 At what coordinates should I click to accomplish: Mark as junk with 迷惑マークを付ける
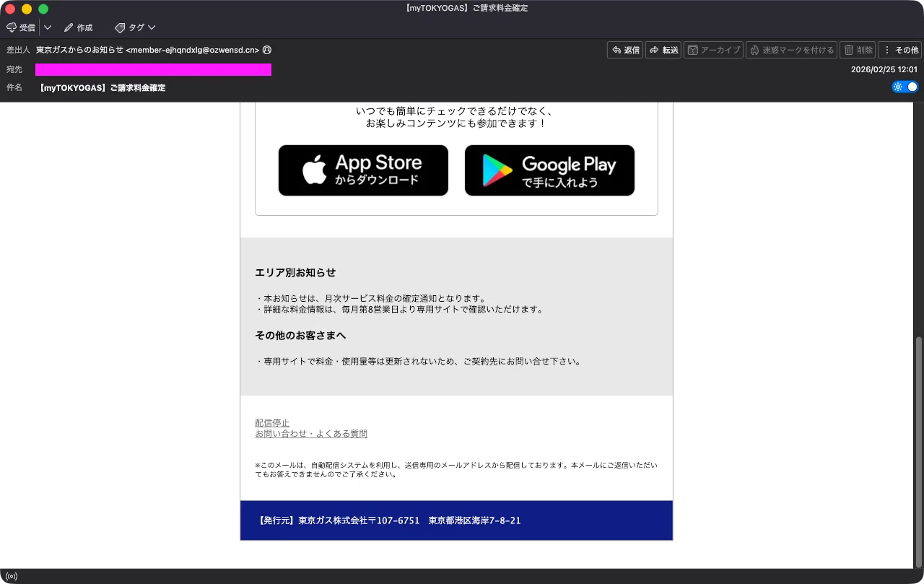click(791, 50)
